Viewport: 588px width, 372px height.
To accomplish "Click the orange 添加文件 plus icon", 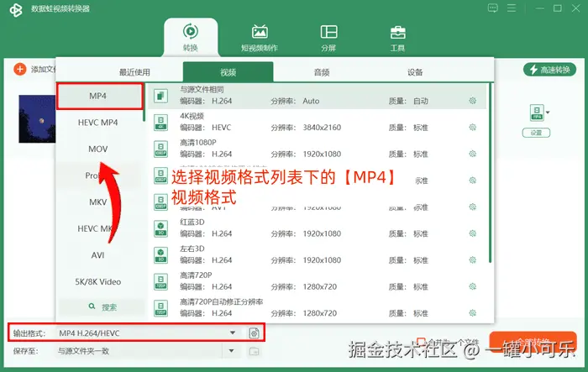I will 20,69.
